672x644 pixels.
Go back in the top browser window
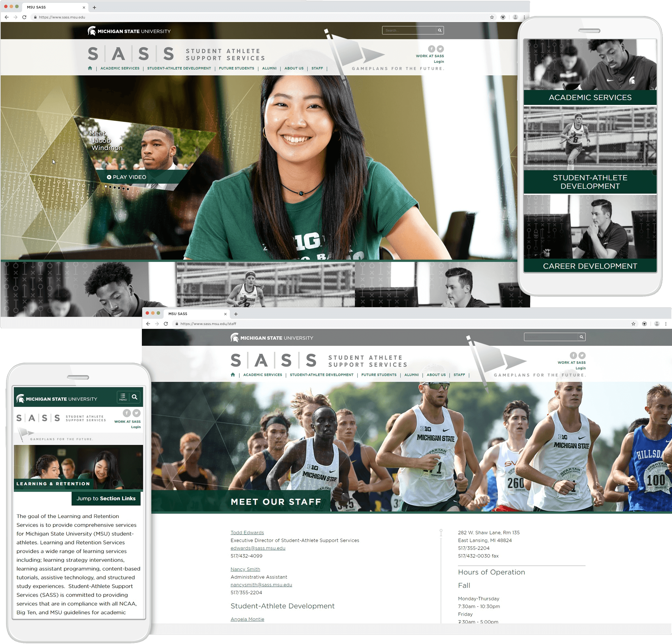point(7,17)
